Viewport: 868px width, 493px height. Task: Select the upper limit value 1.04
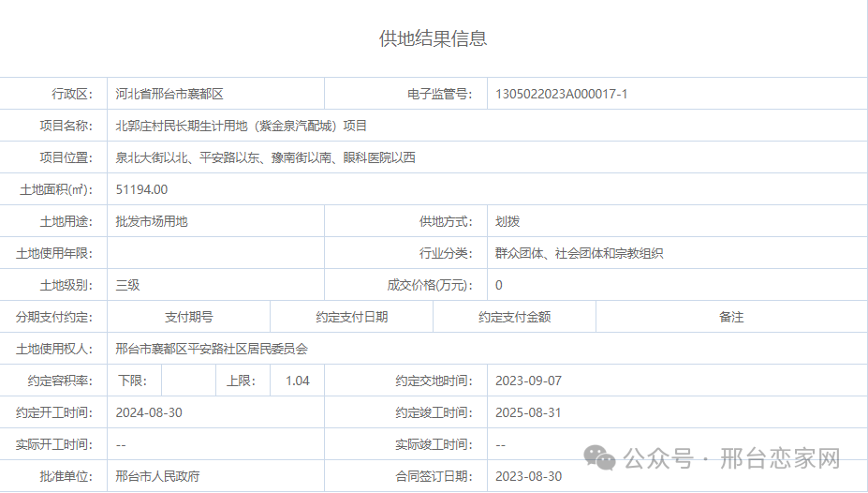297,381
